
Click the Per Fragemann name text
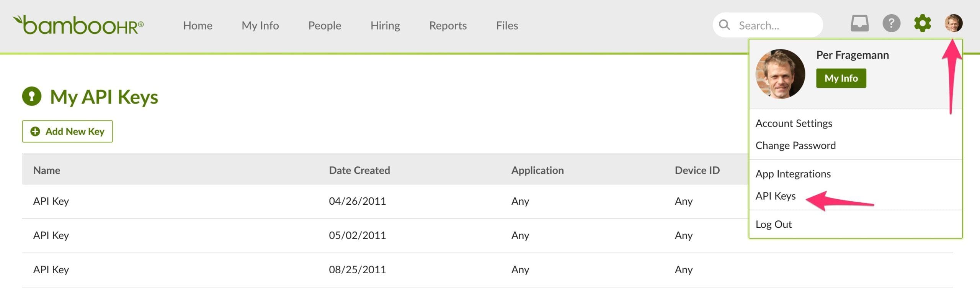click(x=853, y=55)
